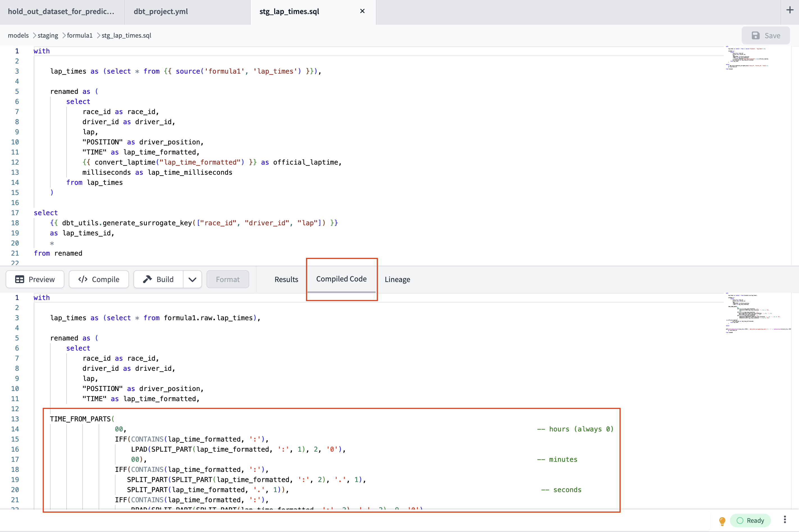Viewport: 799px width, 532px height.
Task: Save the file using the floppy disk icon
Action: point(755,35)
